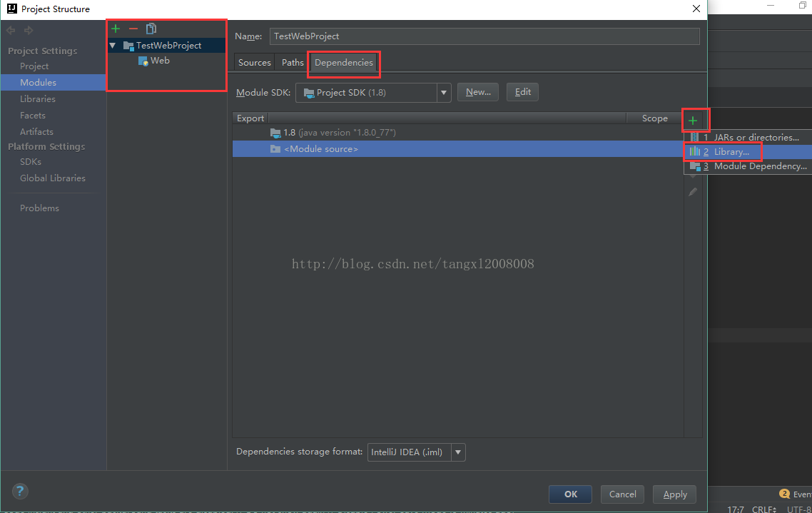Choose Library... from the popup menu
The width and height of the screenshot is (812, 513).
click(x=750, y=152)
